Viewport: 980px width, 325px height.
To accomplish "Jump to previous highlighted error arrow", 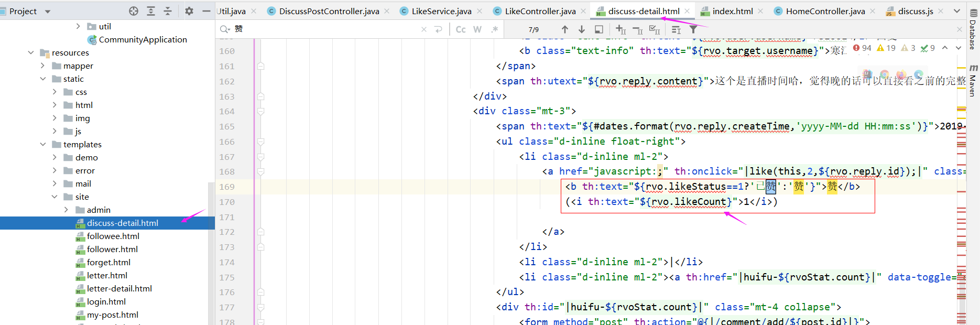I will 945,48.
